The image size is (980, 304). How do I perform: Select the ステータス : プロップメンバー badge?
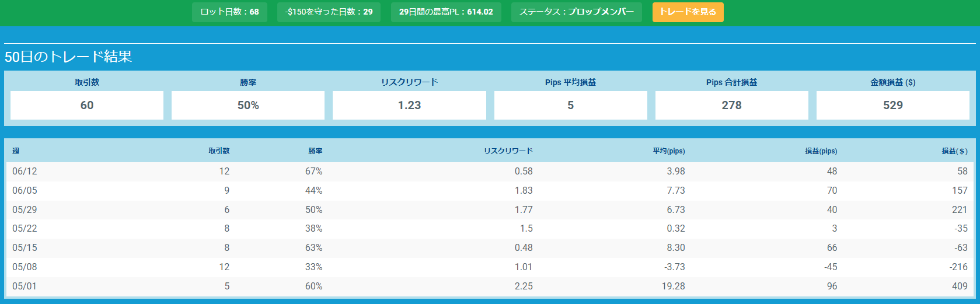pos(577,12)
